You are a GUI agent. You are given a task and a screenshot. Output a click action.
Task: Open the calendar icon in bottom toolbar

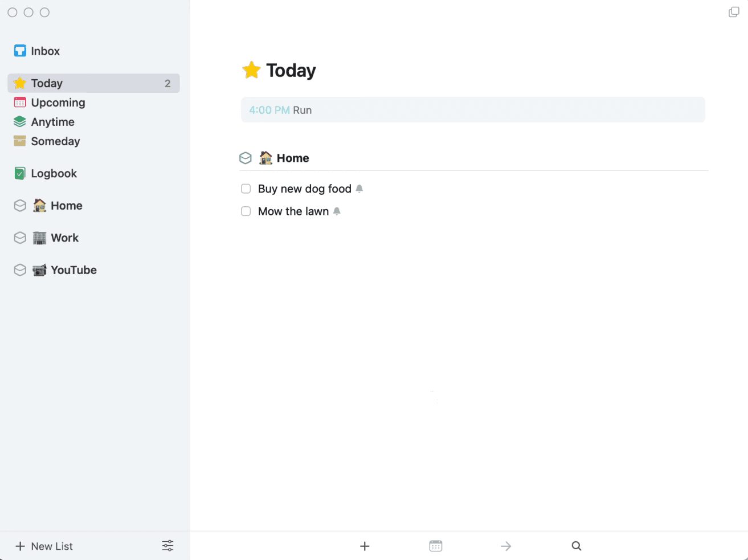click(x=435, y=546)
